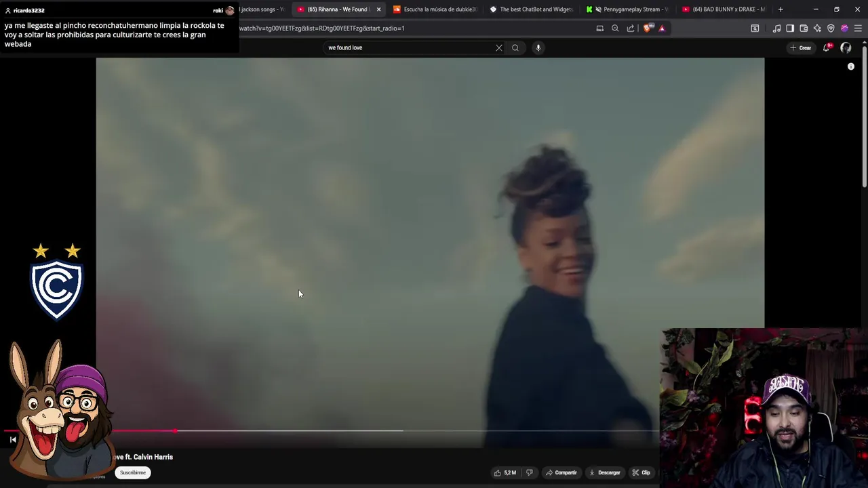Screen dimensions: 868x488
Task: Click the VPN shield icon in toolbar
Action: tap(831, 28)
